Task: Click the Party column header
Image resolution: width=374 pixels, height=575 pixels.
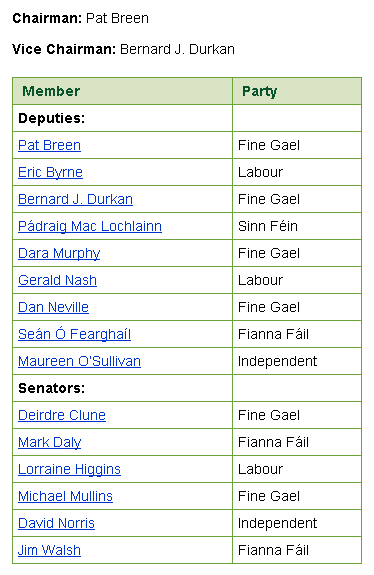Action: coord(260,92)
